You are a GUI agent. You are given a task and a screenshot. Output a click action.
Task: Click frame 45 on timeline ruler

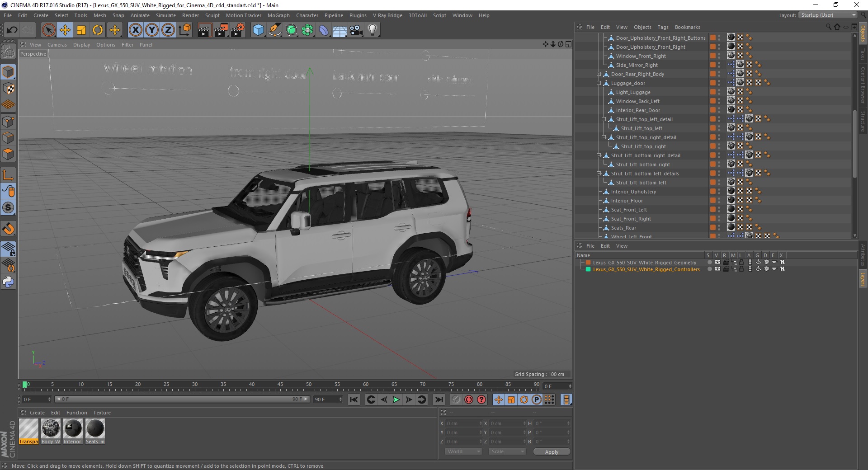click(x=280, y=385)
